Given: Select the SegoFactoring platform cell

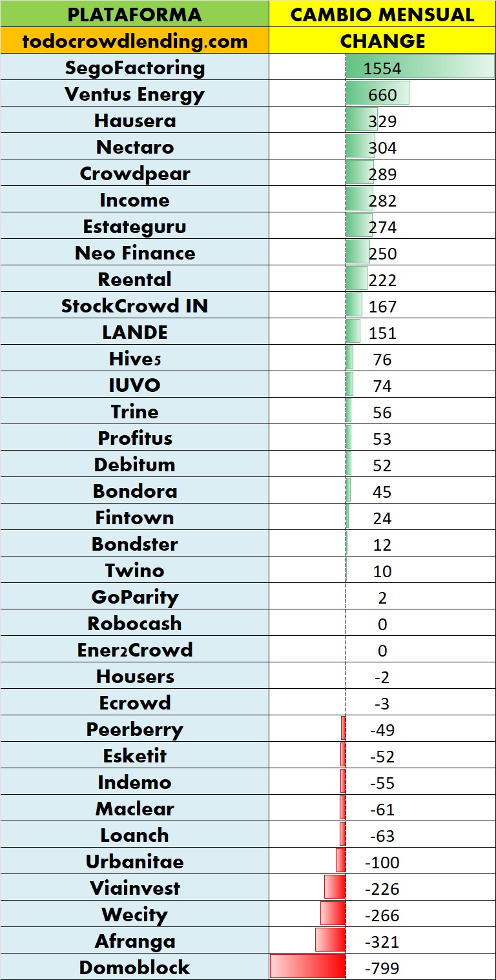Looking at the screenshot, I should (134, 68).
